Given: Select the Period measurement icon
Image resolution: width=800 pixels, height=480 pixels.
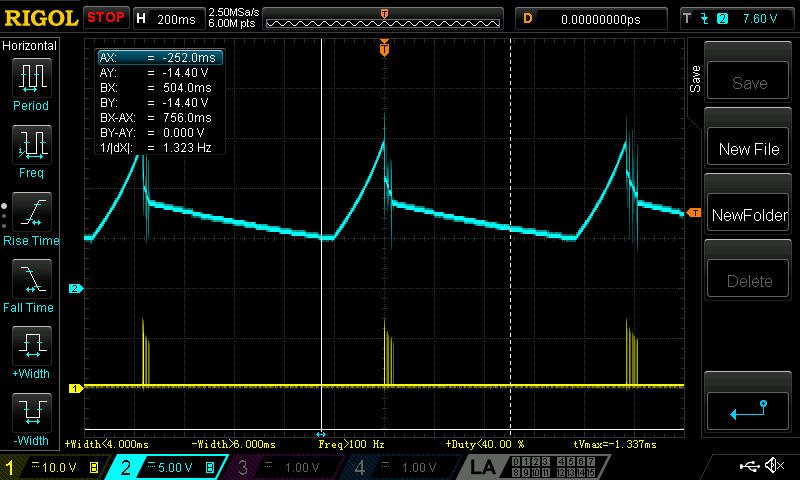Looking at the screenshot, I should (32, 78).
